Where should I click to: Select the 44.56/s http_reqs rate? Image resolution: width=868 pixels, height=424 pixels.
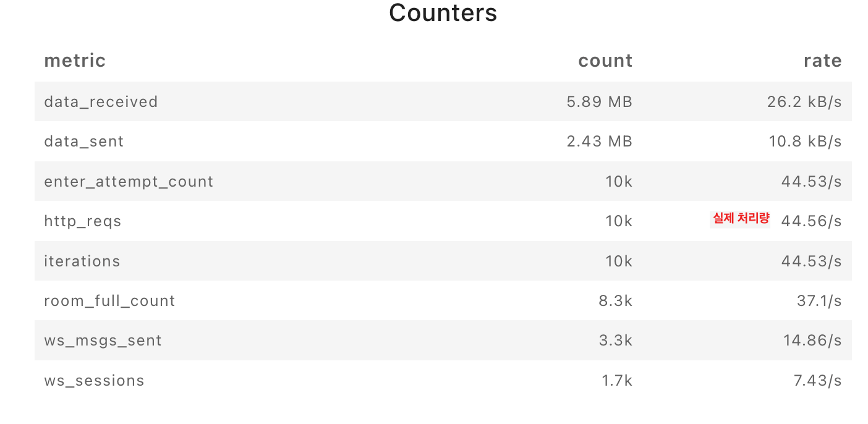click(x=812, y=221)
